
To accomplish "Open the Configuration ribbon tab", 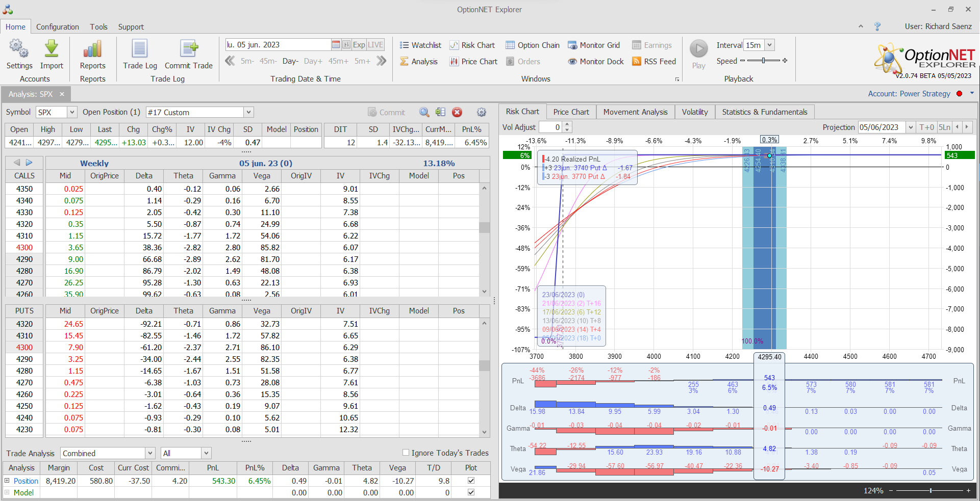I will 58,27.
